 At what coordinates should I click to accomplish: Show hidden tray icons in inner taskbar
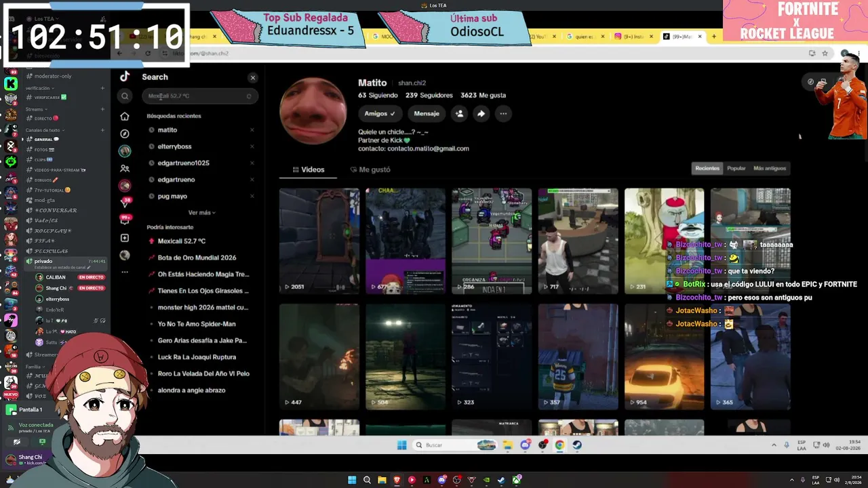[774, 445]
